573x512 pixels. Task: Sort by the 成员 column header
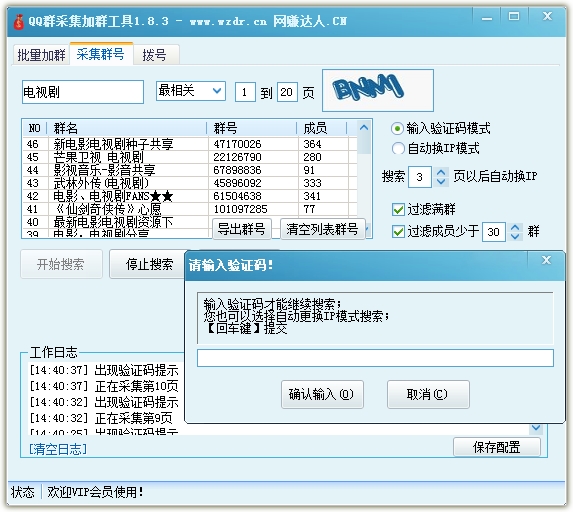[322, 128]
